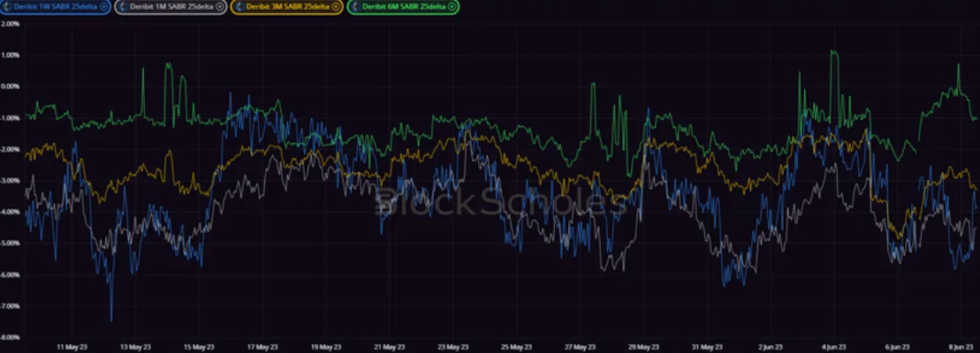Click the 4 Jun 23 date label
The width and height of the screenshot is (980, 353).
click(833, 346)
